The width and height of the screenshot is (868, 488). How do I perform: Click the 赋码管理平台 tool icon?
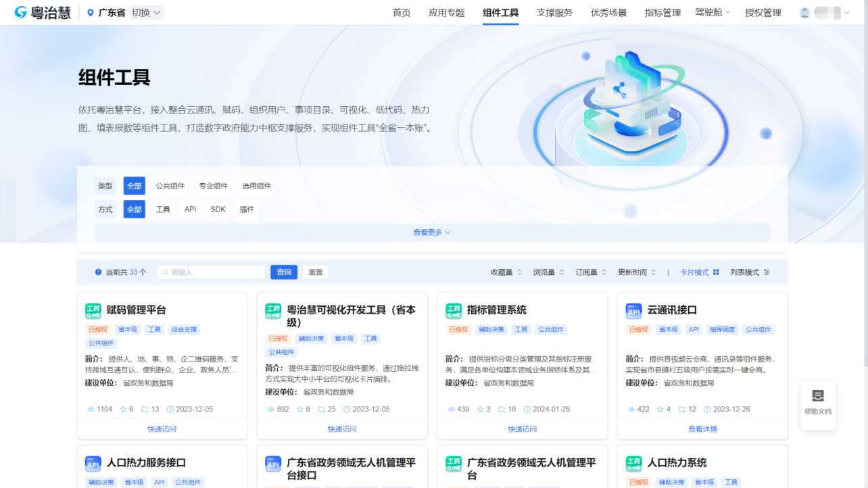pyautogui.click(x=93, y=311)
